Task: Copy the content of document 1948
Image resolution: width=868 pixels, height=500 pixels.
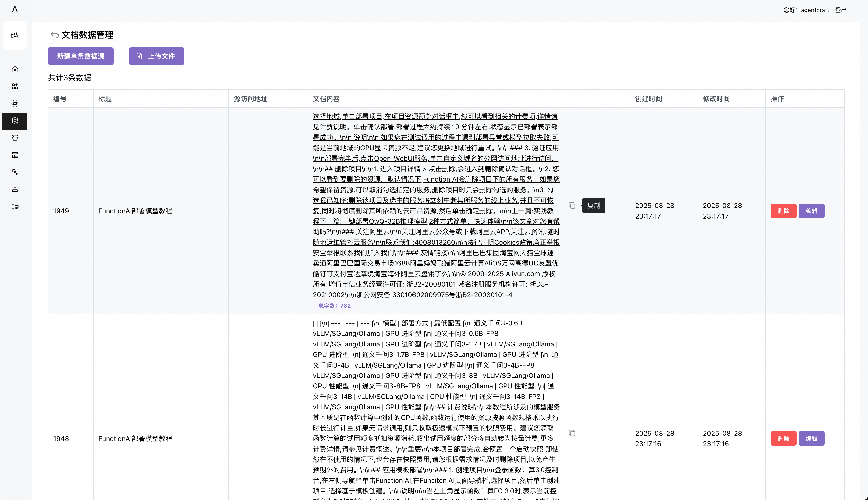Action: point(572,433)
